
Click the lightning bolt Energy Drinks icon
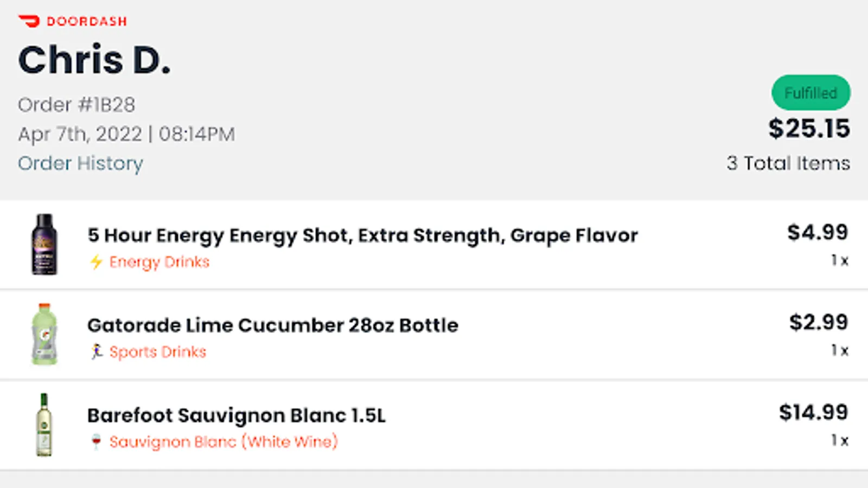point(96,262)
